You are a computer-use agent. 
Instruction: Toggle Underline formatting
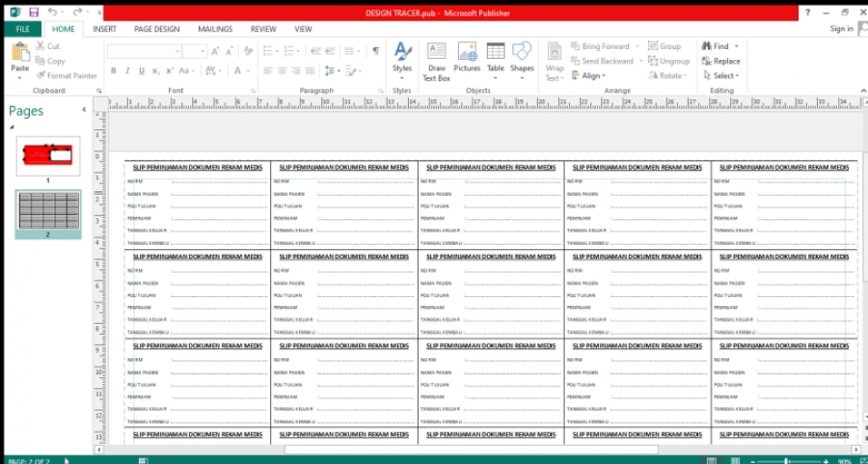point(142,70)
